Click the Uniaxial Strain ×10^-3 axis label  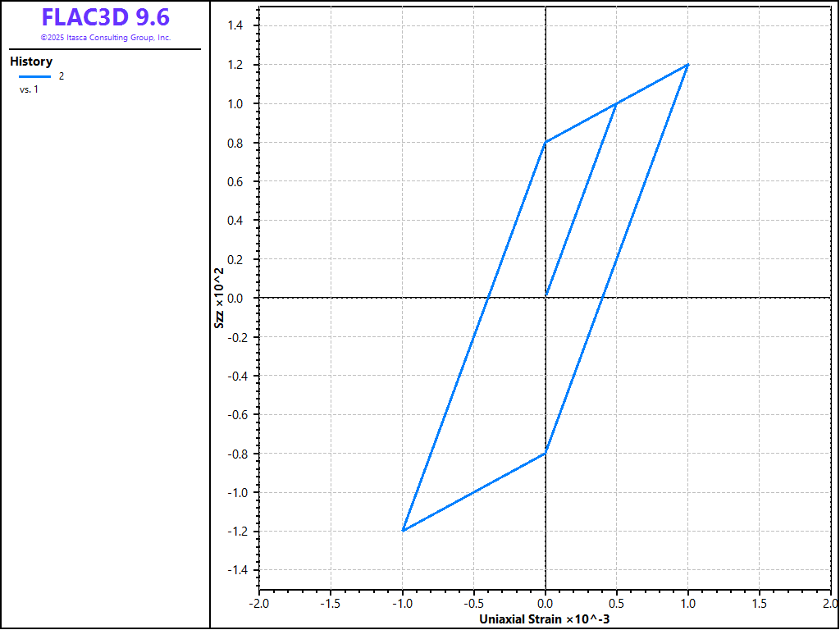click(x=544, y=619)
